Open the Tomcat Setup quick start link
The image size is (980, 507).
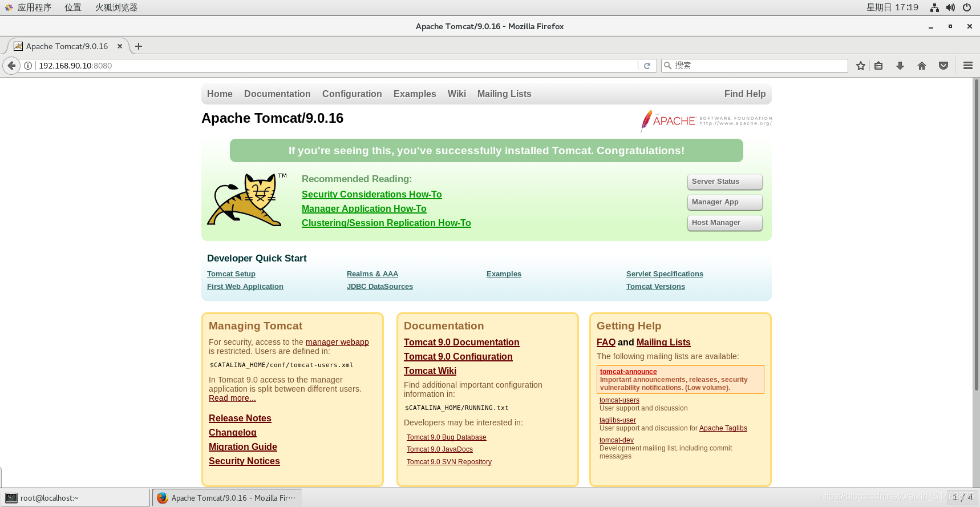[x=231, y=274]
